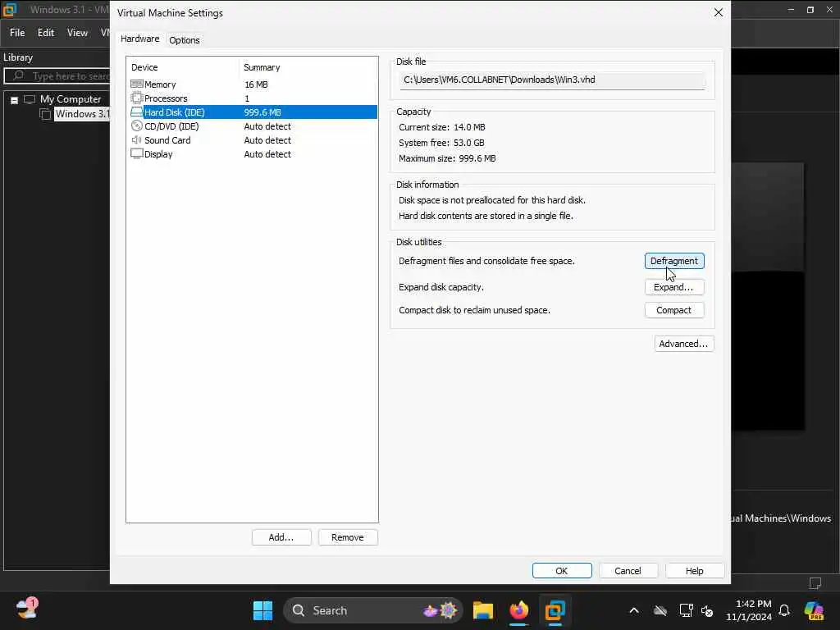
Task: Click the Windows 3.1 VM icon in Library tree
Action: tap(46, 114)
